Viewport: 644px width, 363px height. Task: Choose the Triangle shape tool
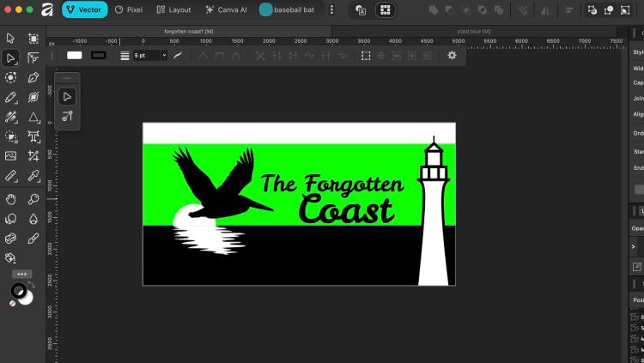tap(33, 118)
